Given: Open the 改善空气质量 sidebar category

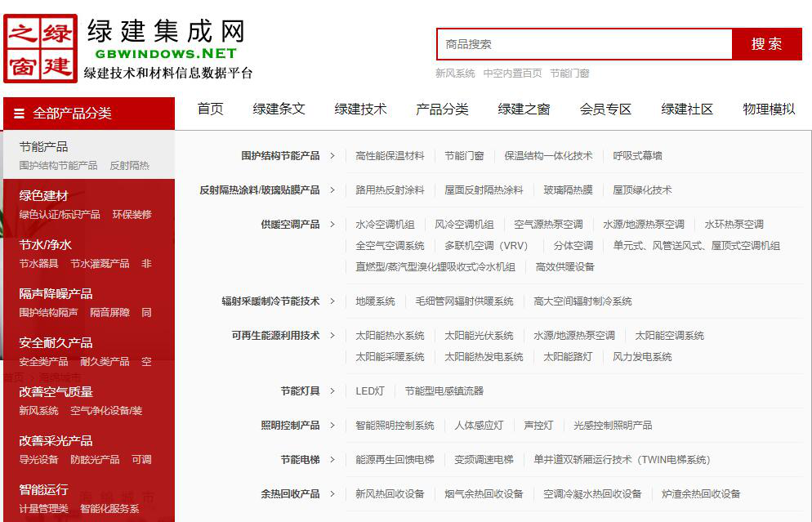Looking at the screenshot, I should pos(56,392).
